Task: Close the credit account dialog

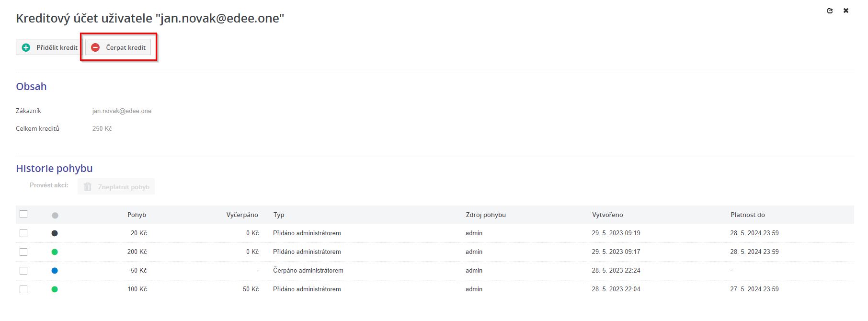Action: click(846, 11)
